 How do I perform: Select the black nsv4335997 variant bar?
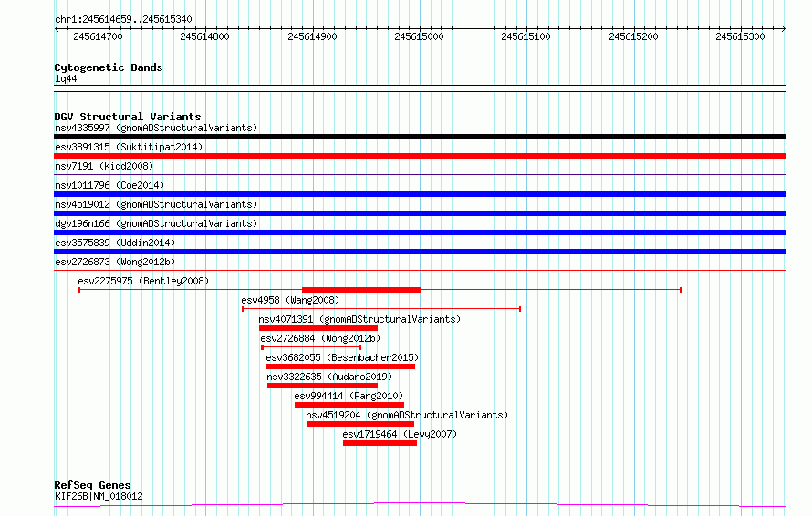pyautogui.click(x=420, y=137)
